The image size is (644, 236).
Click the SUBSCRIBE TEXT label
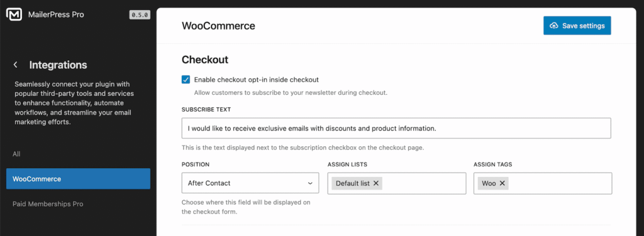(x=206, y=109)
